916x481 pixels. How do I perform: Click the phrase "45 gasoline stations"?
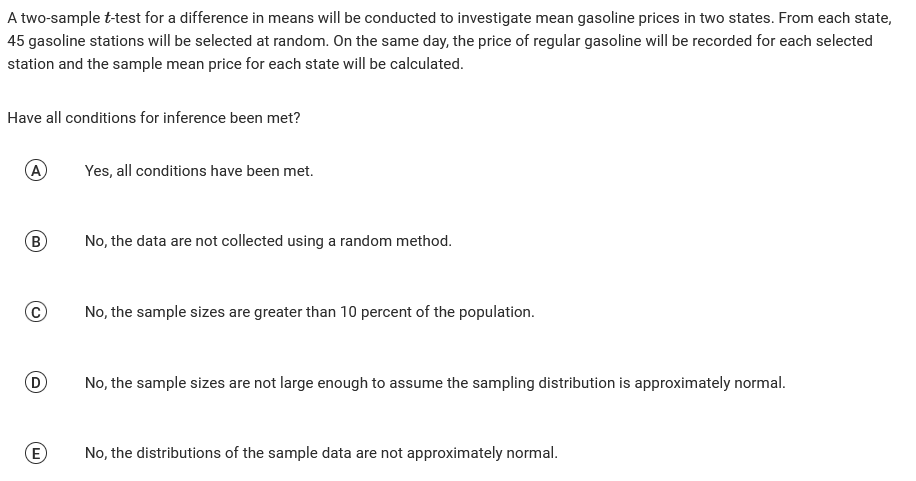(77, 41)
